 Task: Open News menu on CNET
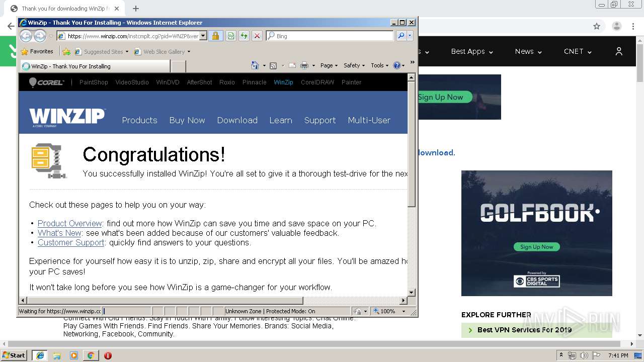pyautogui.click(x=528, y=51)
